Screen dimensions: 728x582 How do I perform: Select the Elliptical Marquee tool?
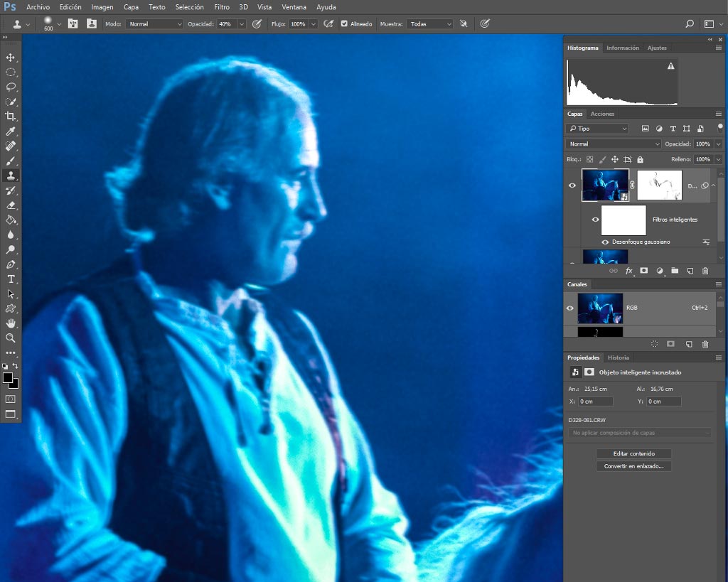[10, 72]
